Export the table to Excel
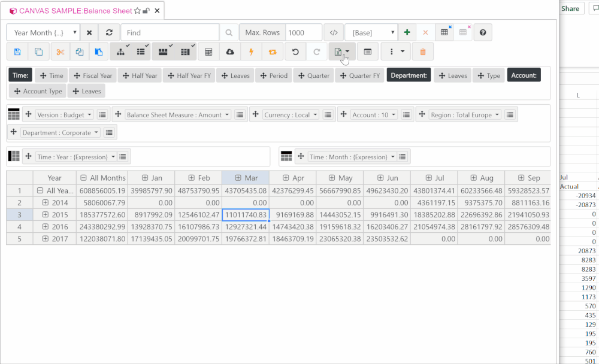The width and height of the screenshot is (599, 364). coord(339,51)
